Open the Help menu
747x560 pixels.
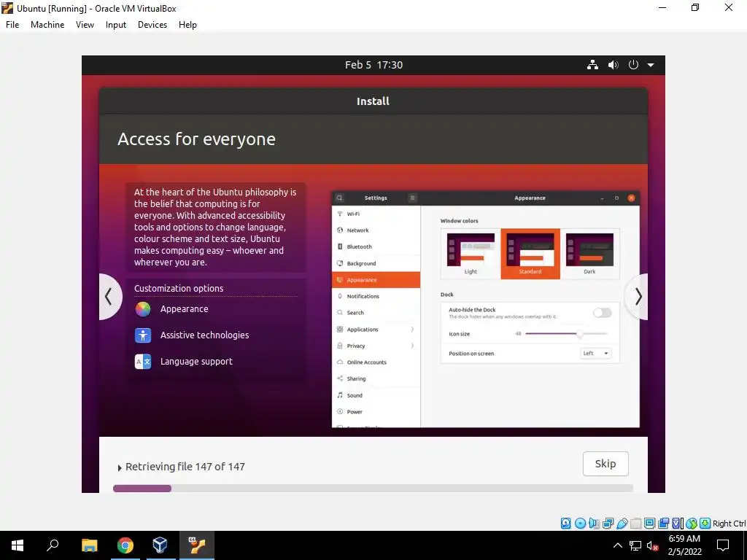coord(187,25)
